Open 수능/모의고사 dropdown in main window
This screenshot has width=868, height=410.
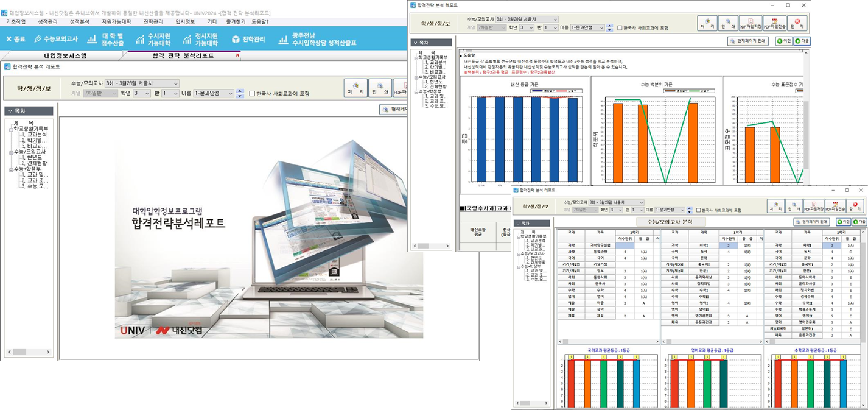coord(142,83)
